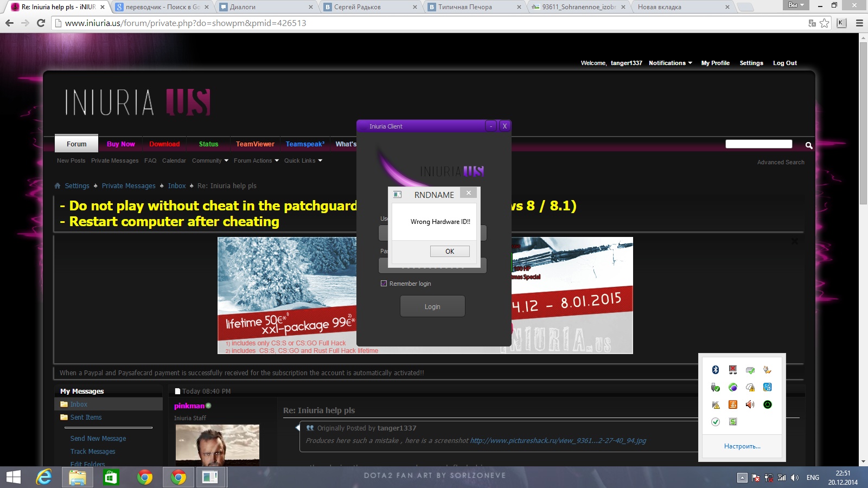The image size is (868, 488).
Task: Switch to the Типичная Печора browser tab
Action: [x=475, y=7]
